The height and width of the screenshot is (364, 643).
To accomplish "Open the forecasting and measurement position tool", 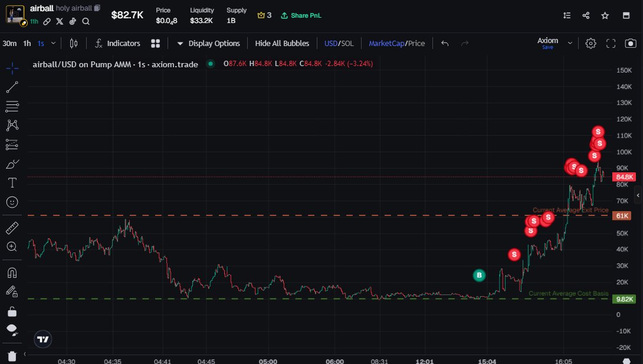I will tap(12, 145).
